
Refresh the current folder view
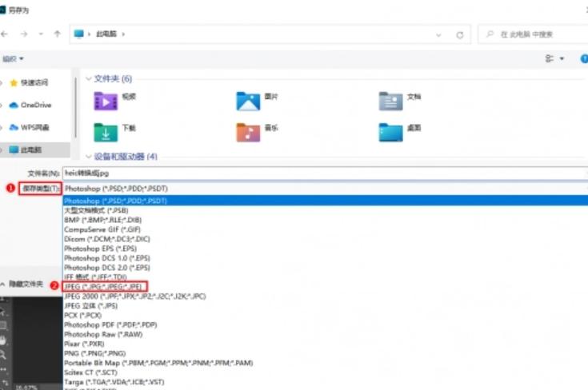pos(460,35)
